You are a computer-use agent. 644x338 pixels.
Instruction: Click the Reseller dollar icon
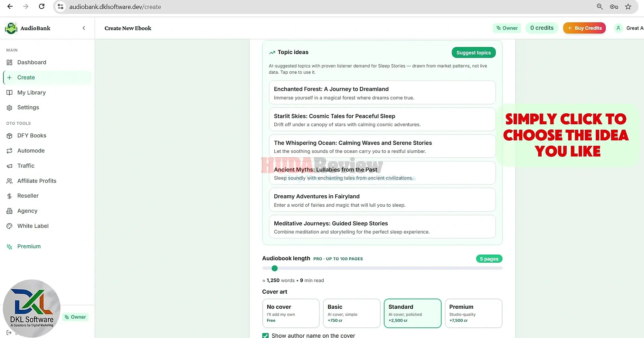coord(9,196)
